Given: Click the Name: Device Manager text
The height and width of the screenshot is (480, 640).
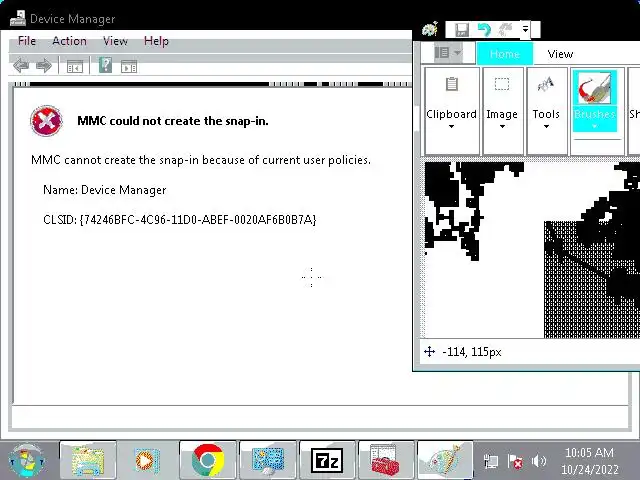Looking at the screenshot, I should click(x=104, y=190).
